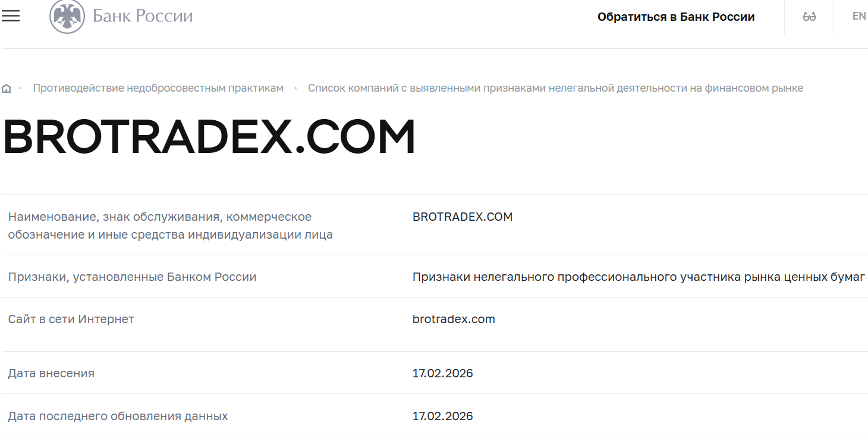
Task: Open breadcrumb Противодействие недобросовестным практикам
Action: 158,87
